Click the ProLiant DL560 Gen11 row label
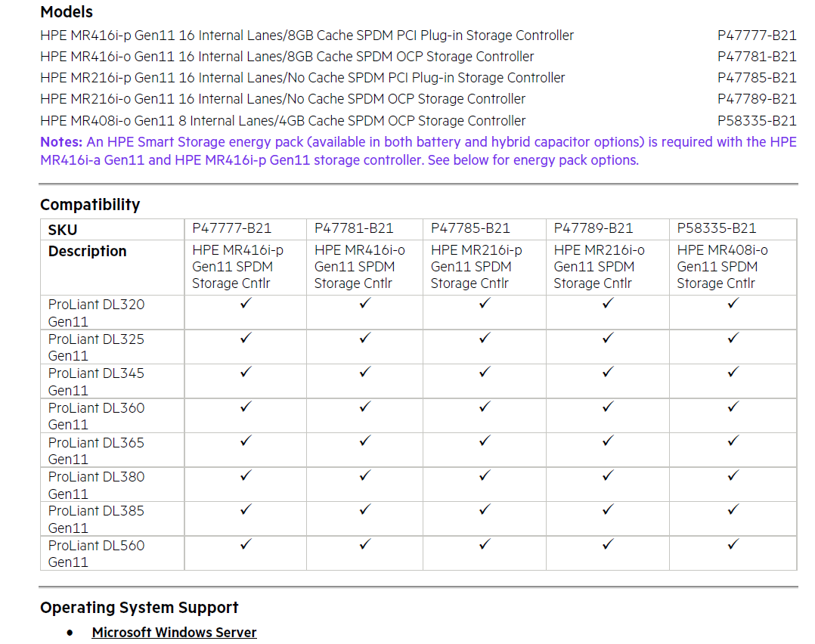 pos(96,553)
